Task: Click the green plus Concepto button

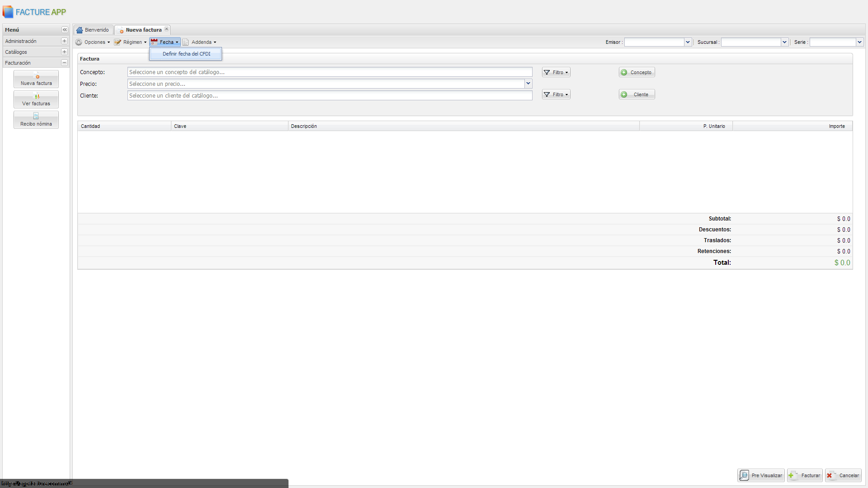Action: pyautogui.click(x=637, y=72)
